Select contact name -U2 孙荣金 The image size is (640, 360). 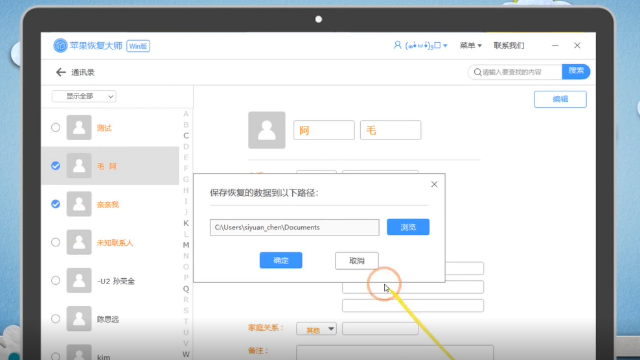coord(116,281)
